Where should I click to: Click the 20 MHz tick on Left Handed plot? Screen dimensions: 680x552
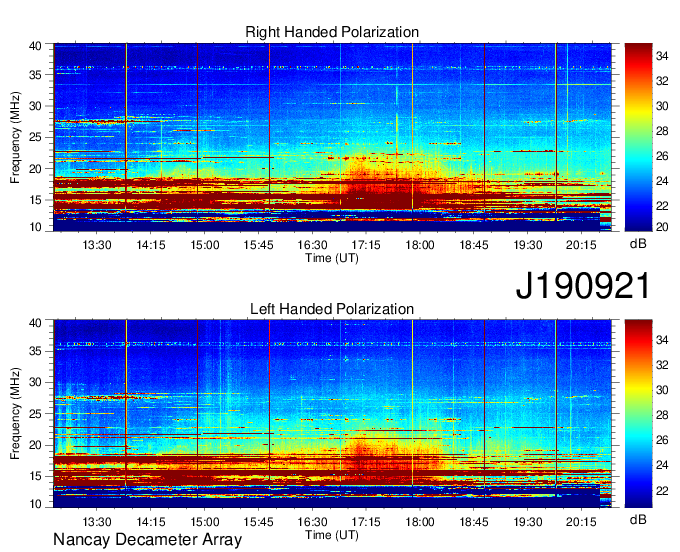point(35,445)
